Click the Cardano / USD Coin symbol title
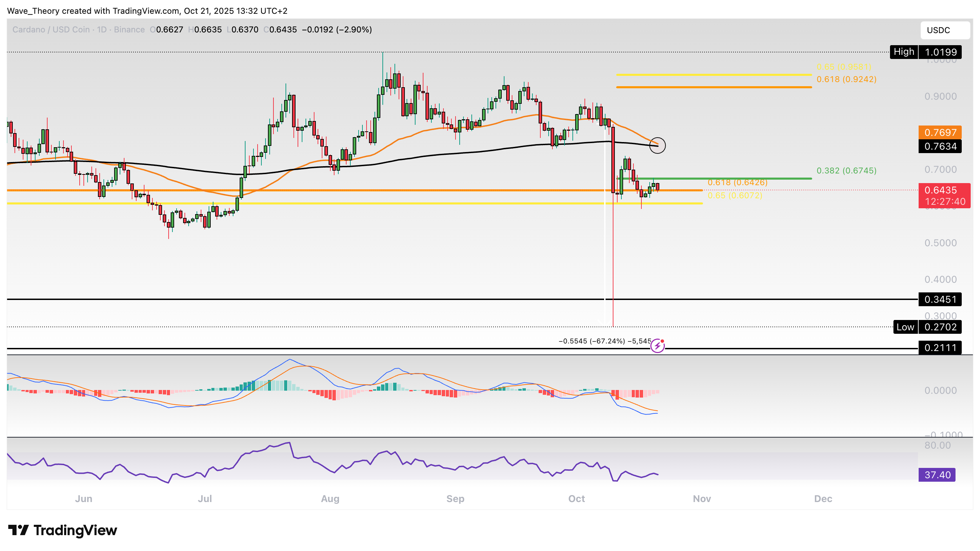 click(51, 30)
